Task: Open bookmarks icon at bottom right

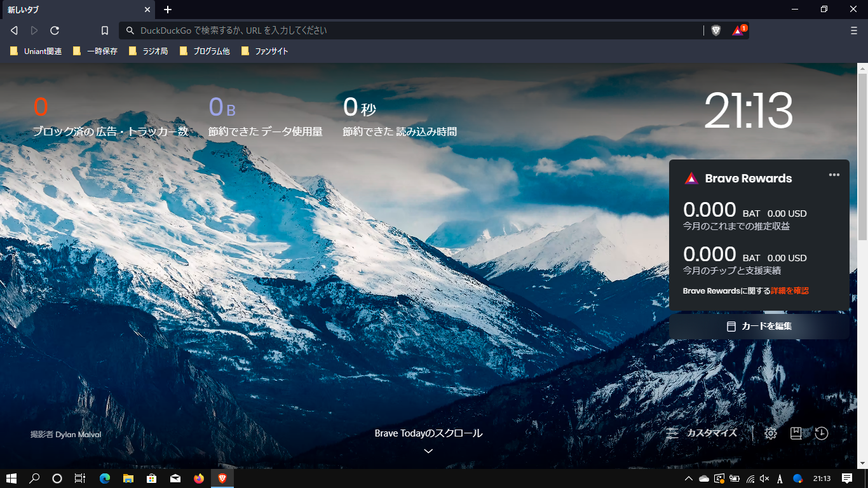Action: pyautogui.click(x=796, y=433)
